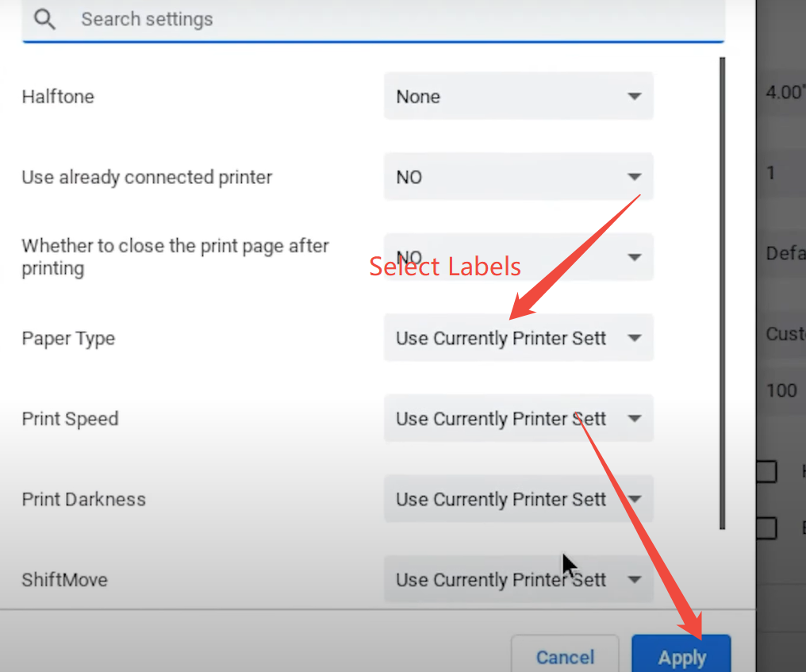Viewport: 806px width, 672px height.
Task: Tick the lower checkbox in background print panel
Action: 766,528
